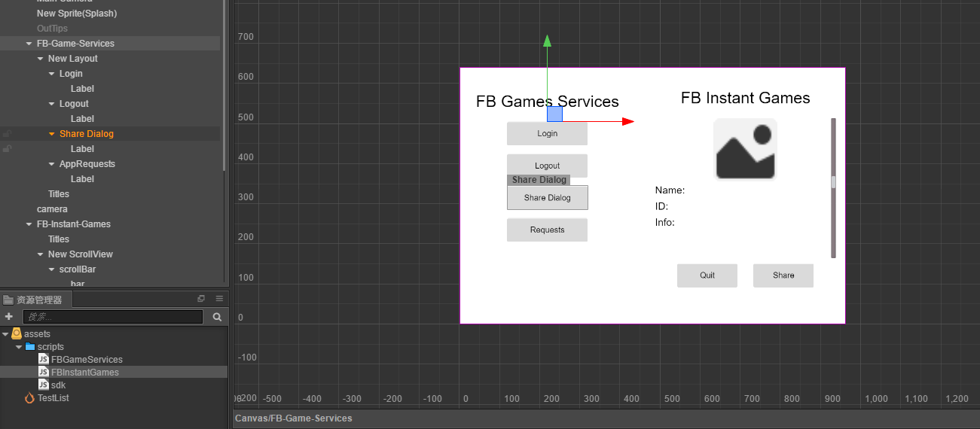Click the magnifier search icon in assets panel
980x429 pixels.
[217, 317]
